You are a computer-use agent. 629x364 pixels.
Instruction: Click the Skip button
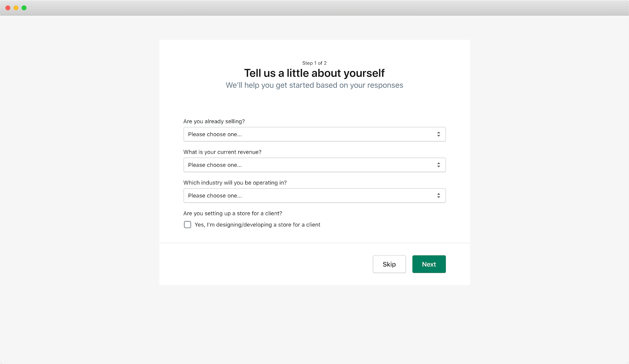pos(389,264)
